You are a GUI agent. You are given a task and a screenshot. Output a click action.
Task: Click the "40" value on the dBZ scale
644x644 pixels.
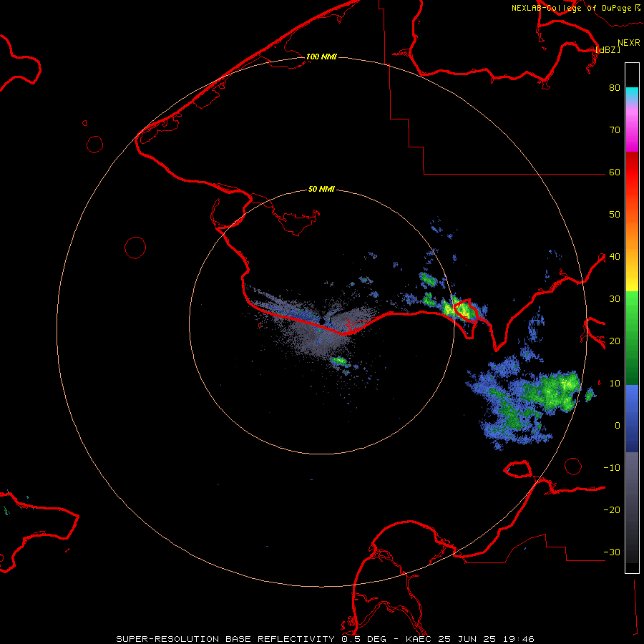[x=615, y=257]
